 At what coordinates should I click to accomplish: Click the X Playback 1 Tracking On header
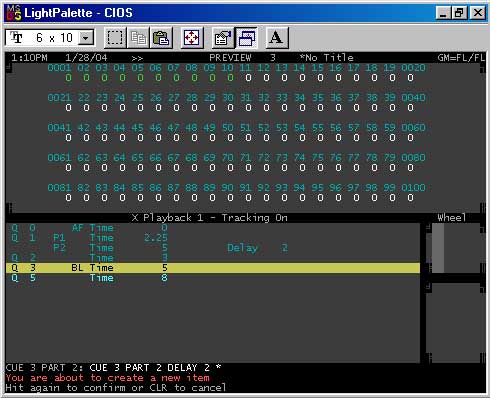click(210, 218)
